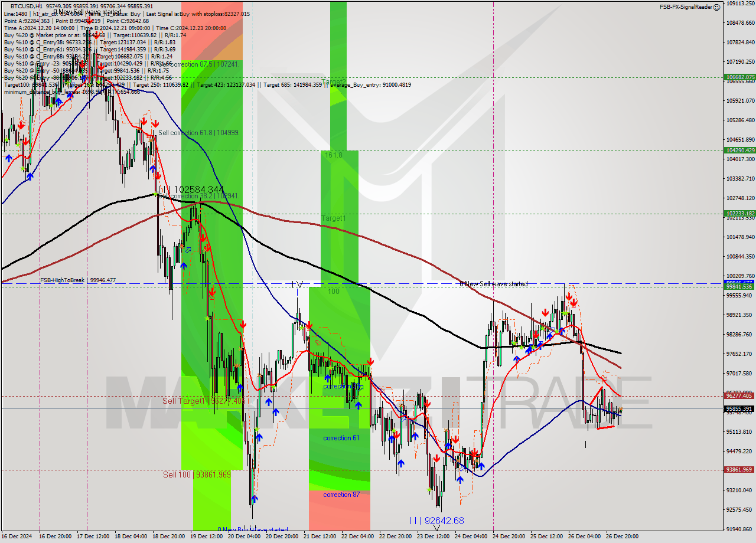Click the '26 Dec 20:00' time axis label
The width and height of the screenshot is (756, 543).
tap(623, 536)
